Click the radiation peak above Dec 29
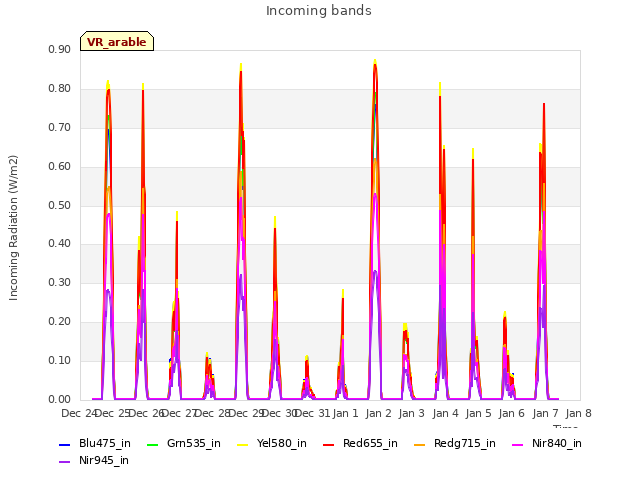Image resolution: width=640 pixels, height=480 pixels. (x=241, y=65)
